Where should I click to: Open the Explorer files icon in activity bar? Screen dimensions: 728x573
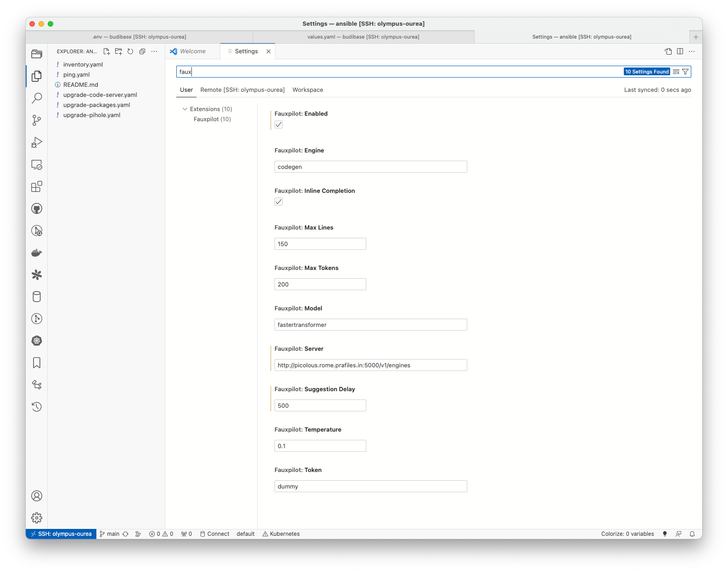click(37, 76)
